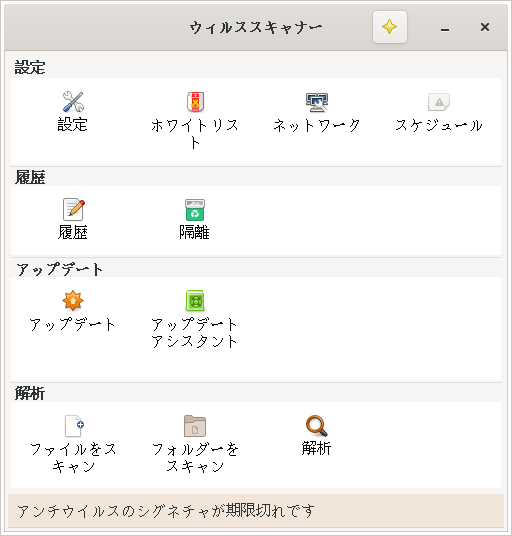Open the ネットワーク computers icon

tap(317, 102)
